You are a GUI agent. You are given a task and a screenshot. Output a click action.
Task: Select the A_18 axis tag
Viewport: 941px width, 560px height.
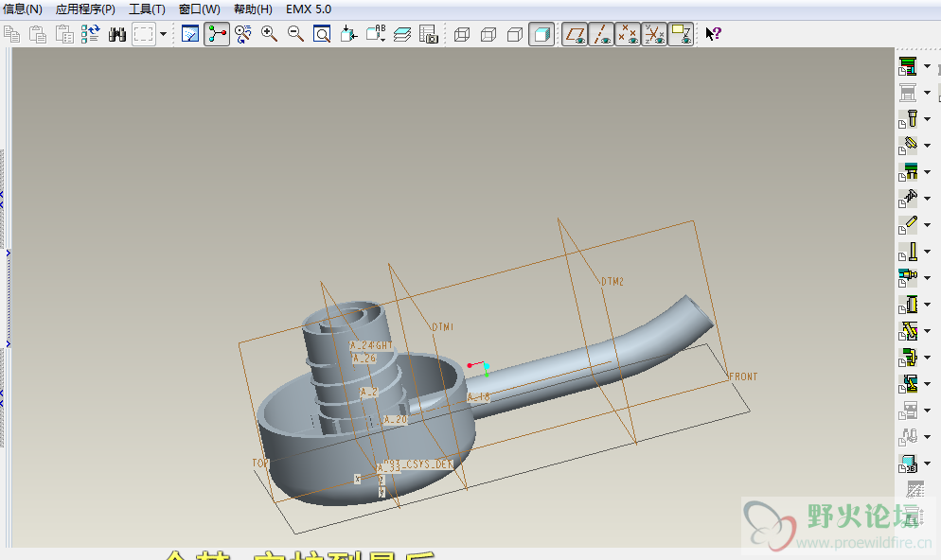(479, 397)
